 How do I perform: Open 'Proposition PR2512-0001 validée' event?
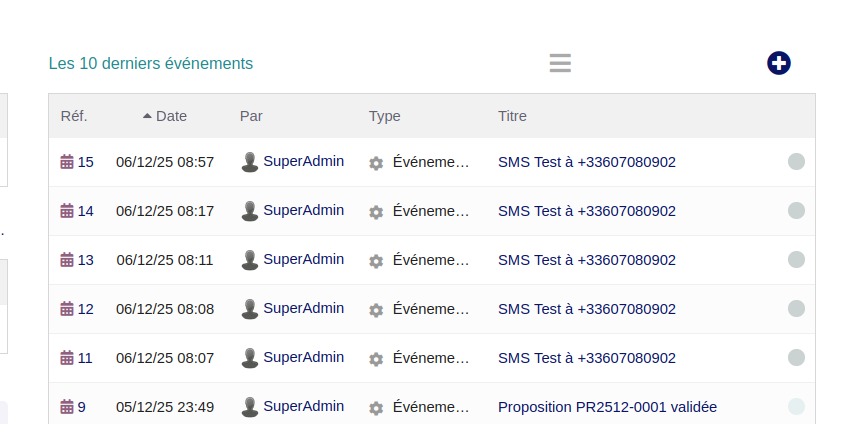[607, 407]
